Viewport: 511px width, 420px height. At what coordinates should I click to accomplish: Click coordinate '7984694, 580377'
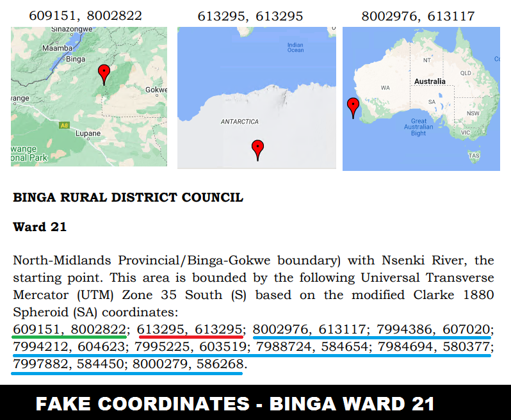tap(434, 346)
